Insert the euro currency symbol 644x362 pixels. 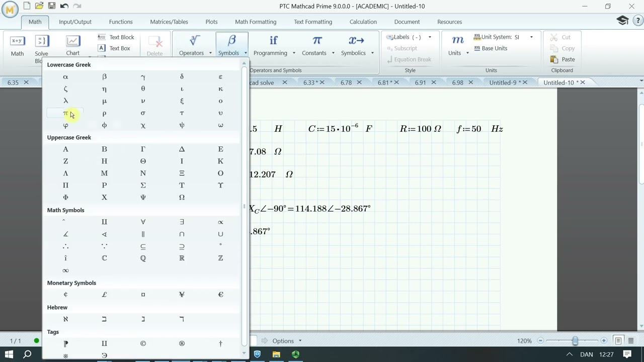pyautogui.click(x=220, y=295)
